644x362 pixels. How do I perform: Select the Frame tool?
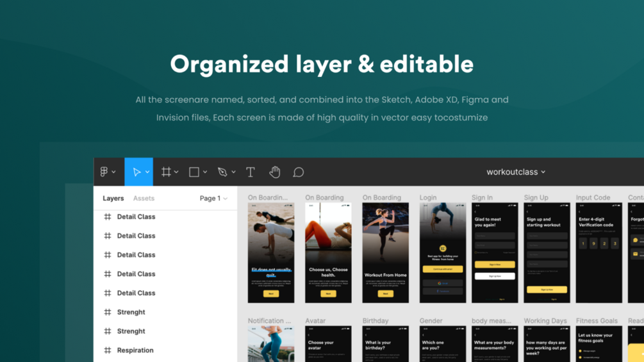(166, 172)
